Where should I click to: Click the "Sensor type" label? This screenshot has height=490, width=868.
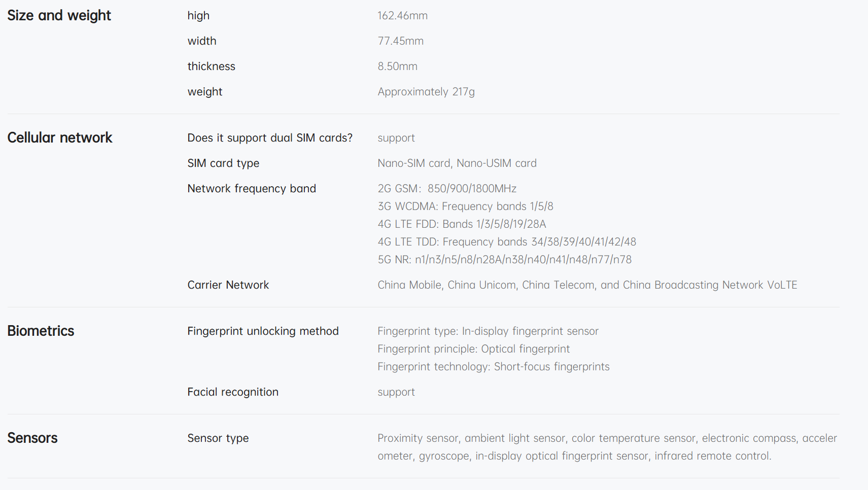(x=218, y=438)
